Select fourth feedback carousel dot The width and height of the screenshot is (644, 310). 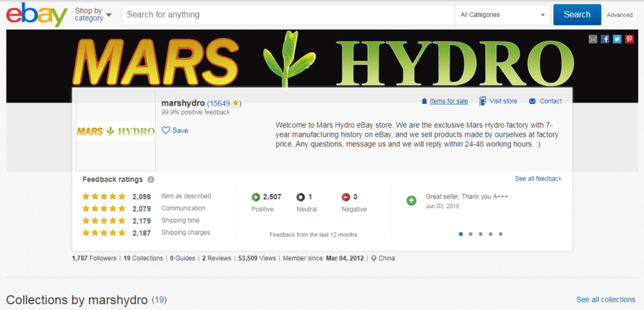pyautogui.click(x=490, y=234)
